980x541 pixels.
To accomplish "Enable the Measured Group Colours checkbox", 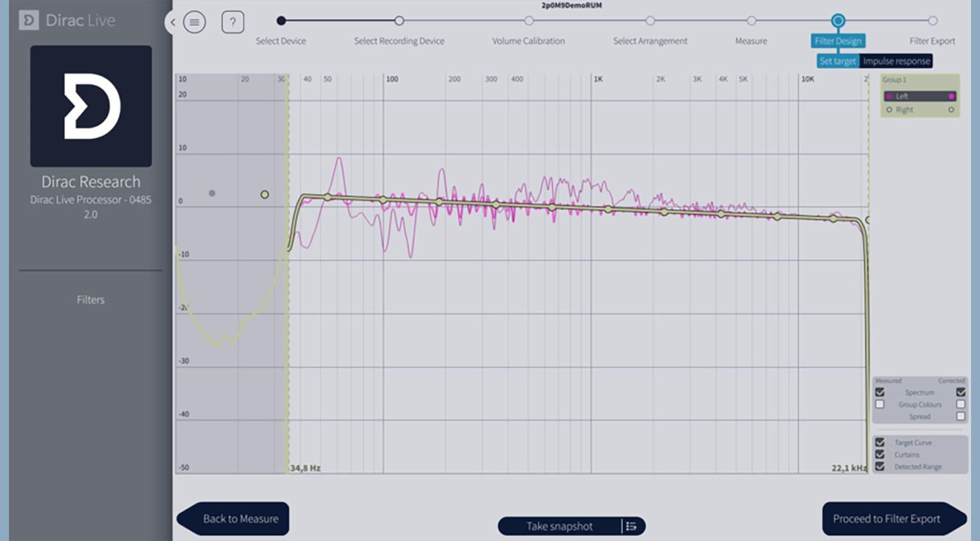I will coord(879,404).
